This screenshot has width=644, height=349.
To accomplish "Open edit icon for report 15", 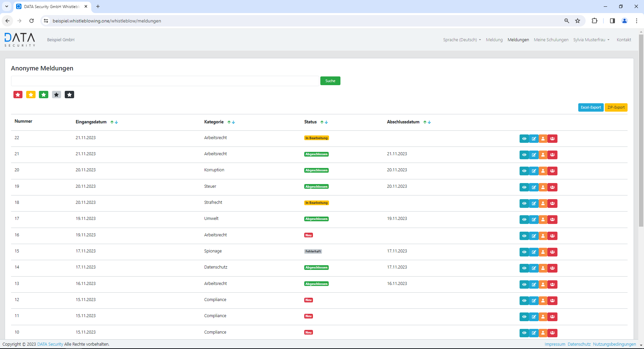I will (x=534, y=252).
